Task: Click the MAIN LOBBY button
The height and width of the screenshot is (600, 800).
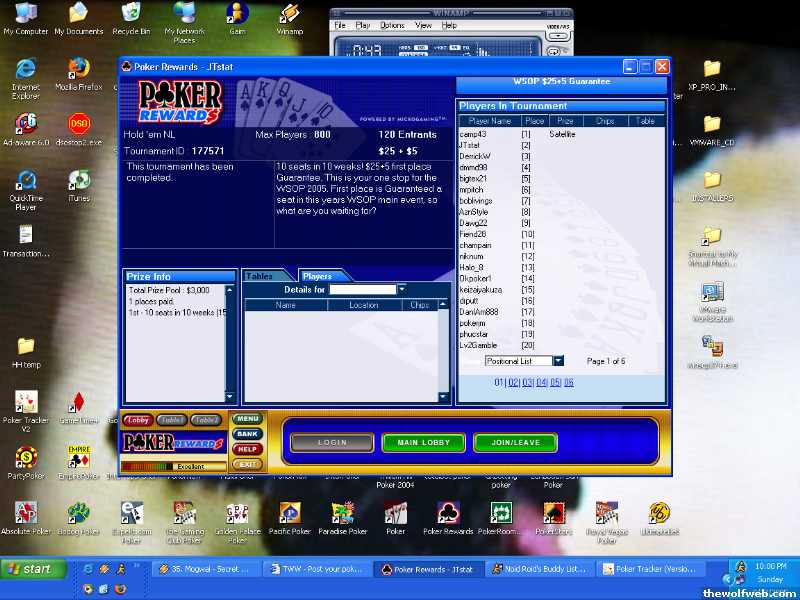Action: pos(423,442)
